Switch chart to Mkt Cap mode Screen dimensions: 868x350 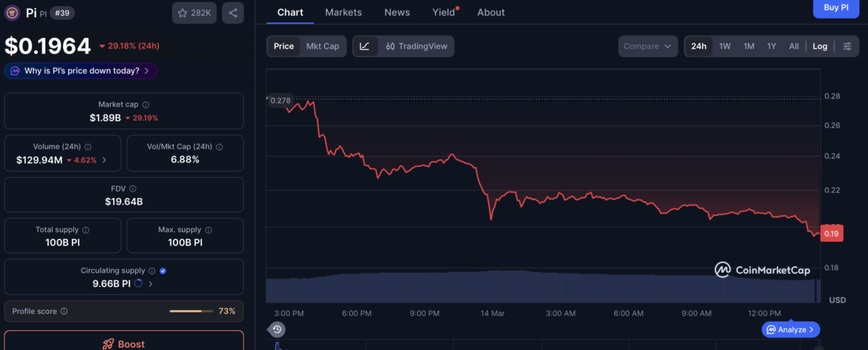pos(323,46)
